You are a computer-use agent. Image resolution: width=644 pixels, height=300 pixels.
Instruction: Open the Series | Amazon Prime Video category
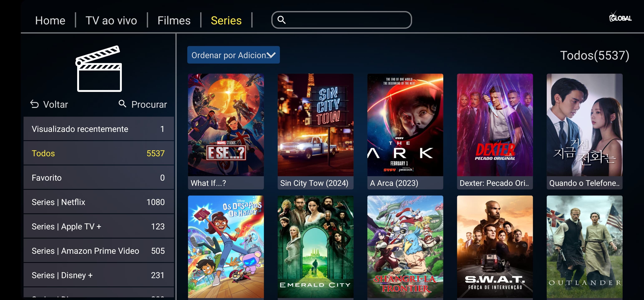pyautogui.click(x=98, y=251)
